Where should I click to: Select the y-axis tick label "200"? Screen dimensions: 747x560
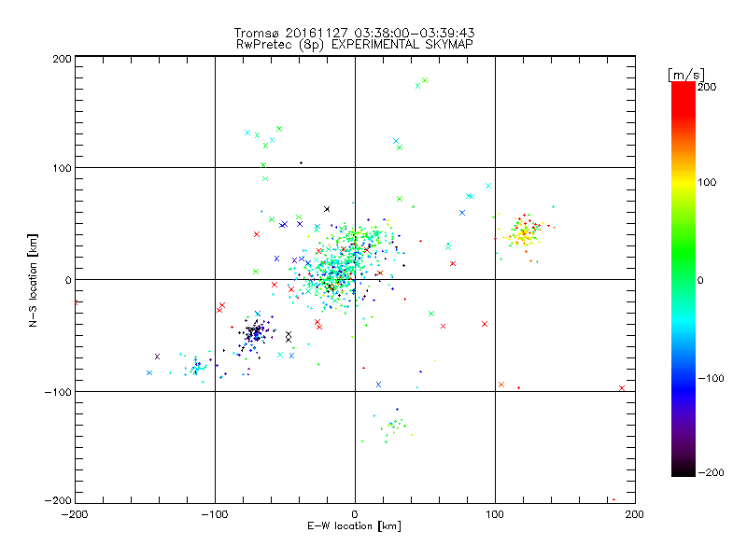point(62,59)
